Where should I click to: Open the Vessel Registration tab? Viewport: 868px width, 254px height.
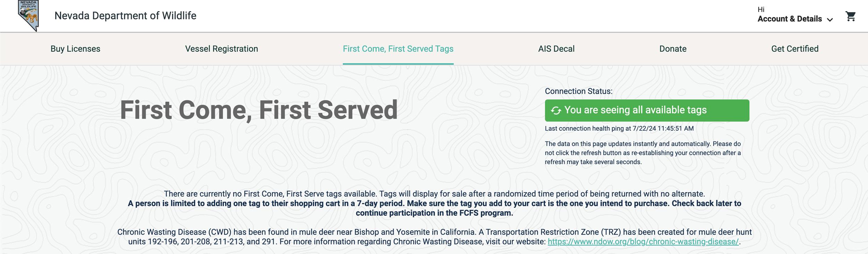[222, 49]
